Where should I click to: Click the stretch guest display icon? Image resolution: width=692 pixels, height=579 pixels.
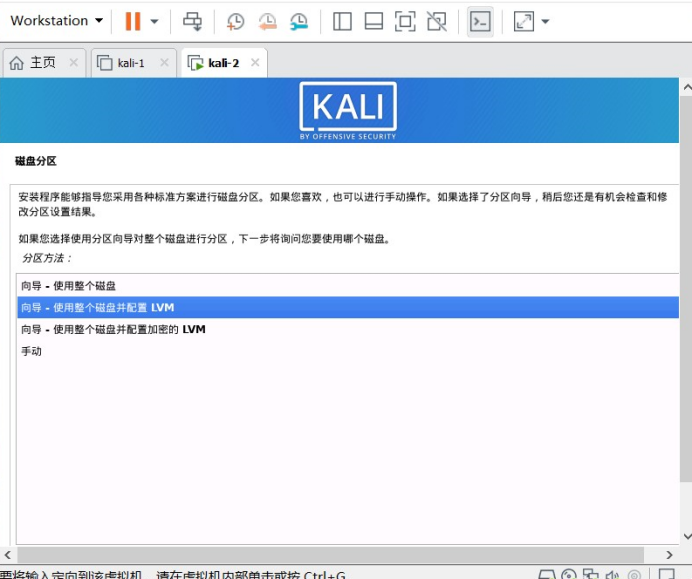523,21
